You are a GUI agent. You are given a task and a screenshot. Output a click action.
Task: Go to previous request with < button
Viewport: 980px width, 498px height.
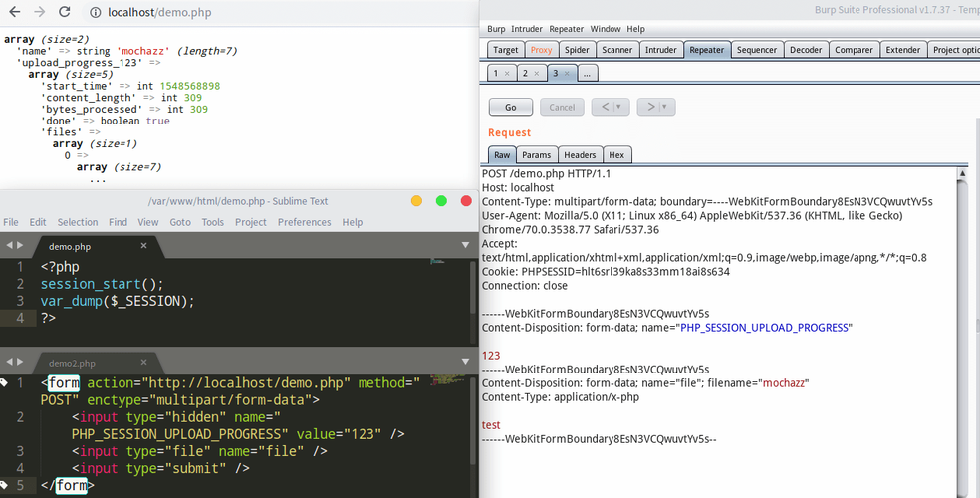click(x=605, y=107)
